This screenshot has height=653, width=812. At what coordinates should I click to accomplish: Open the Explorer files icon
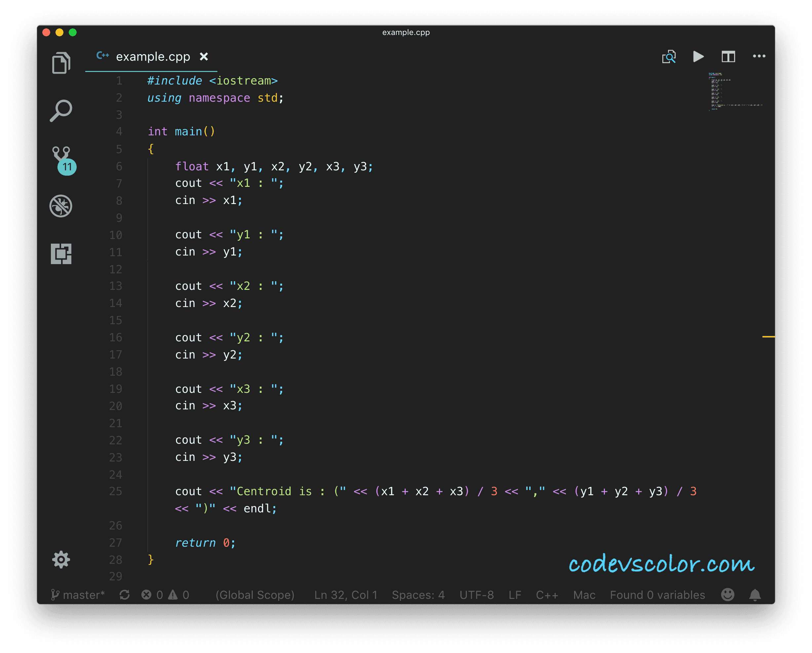tap(61, 62)
